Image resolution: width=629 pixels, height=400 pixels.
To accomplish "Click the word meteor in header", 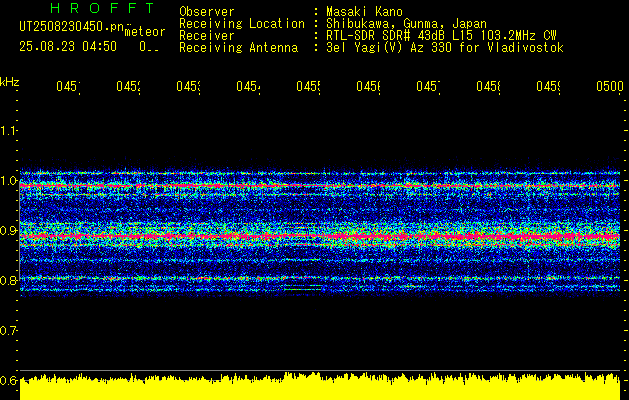I will [x=145, y=32].
